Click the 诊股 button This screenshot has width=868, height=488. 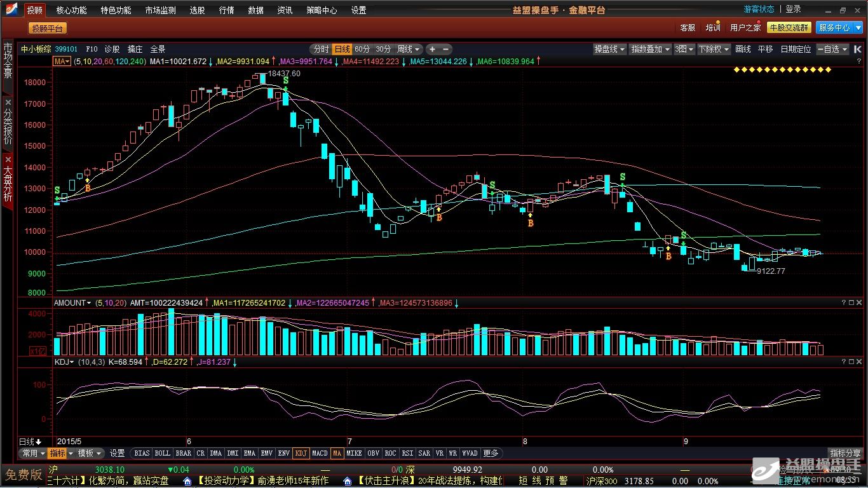pos(112,49)
